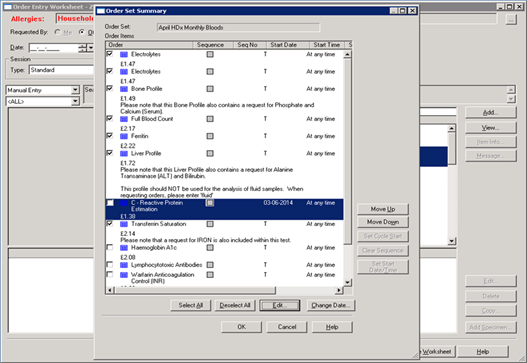The image size is (527, 363).
Task: Sort by the Order column header
Action: (149, 45)
